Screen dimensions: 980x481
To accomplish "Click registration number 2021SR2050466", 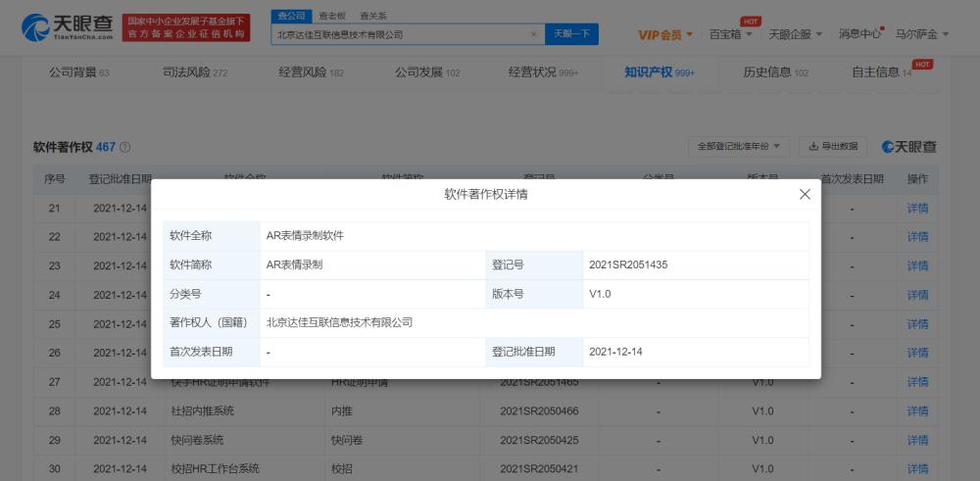I will point(539,411).
